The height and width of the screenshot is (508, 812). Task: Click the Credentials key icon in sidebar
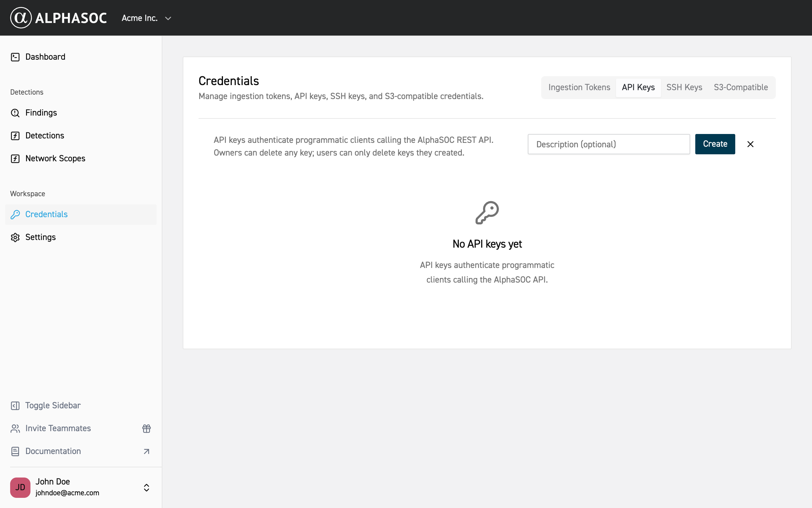[15, 214]
